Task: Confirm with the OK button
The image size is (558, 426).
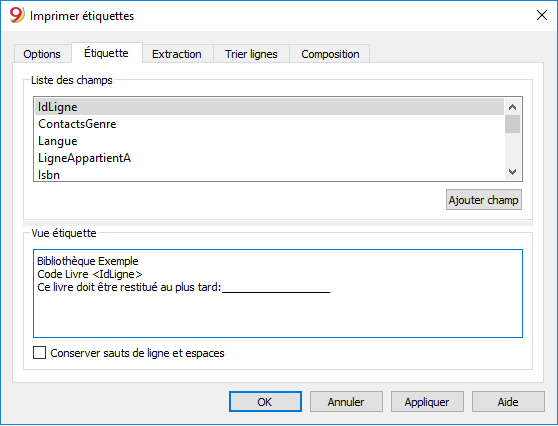Action: [x=265, y=402]
